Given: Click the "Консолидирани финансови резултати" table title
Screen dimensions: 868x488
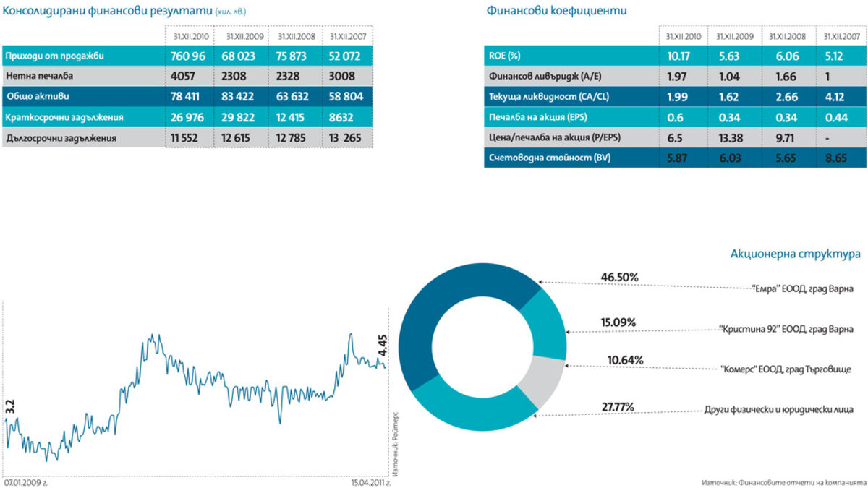Looking at the screenshot, I should point(109,11).
